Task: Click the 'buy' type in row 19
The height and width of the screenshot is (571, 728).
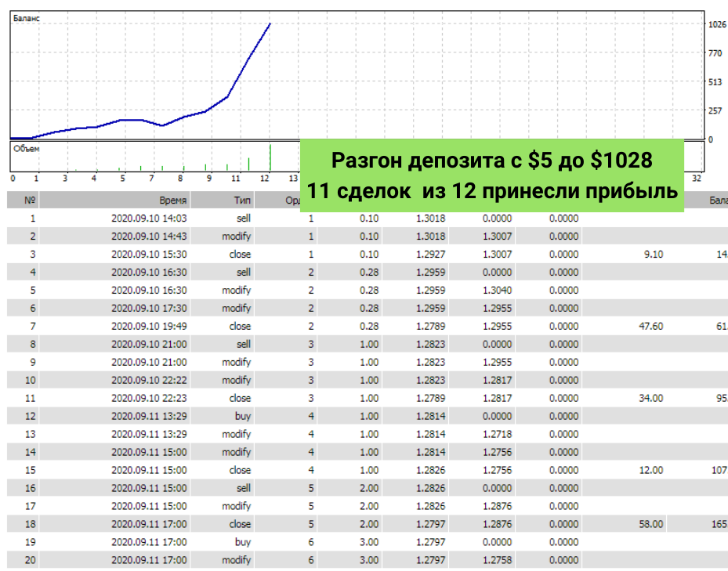Action: pyautogui.click(x=243, y=542)
